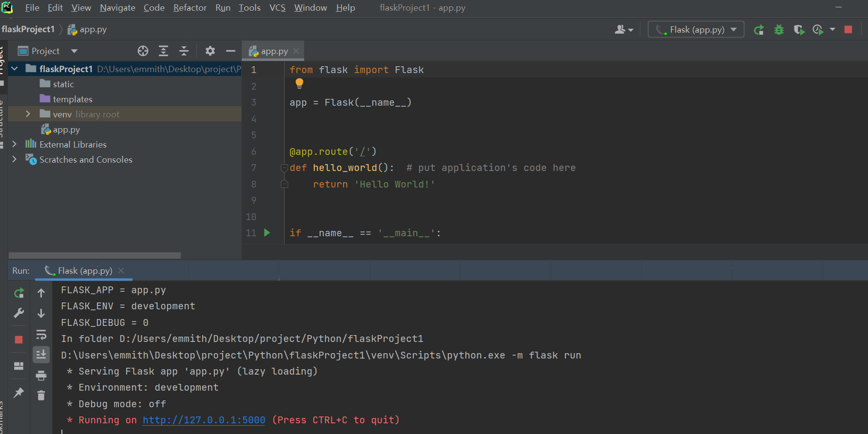This screenshot has width=868, height=434.
Task: Click the Debug bug icon in the toolbar
Action: (779, 30)
